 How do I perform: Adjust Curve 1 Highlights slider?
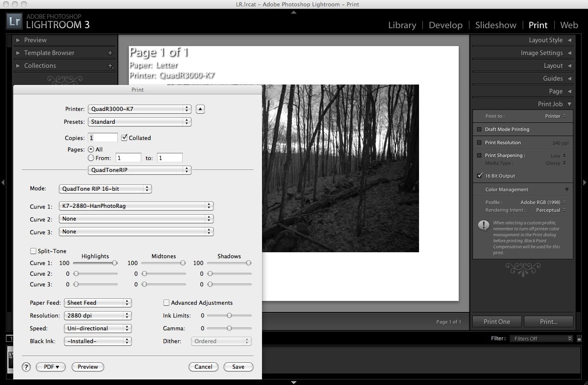pyautogui.click(x=115, y=263)
